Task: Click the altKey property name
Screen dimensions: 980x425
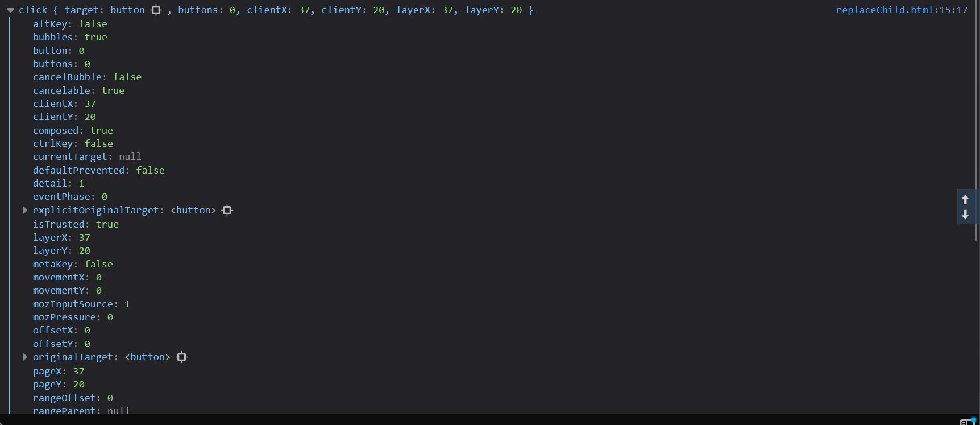Action: (x=49, y=24)
